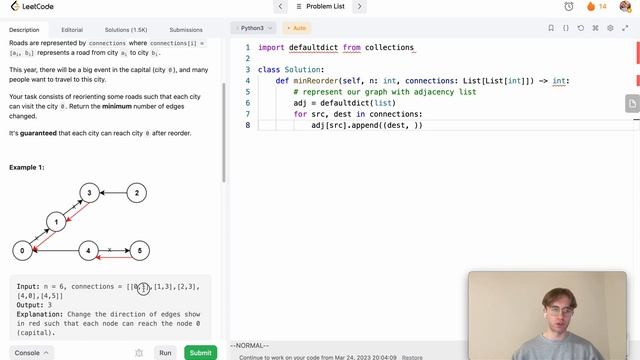The width and height of the screenshot is (640, 360).
Task: Open the Solutions (1.5K) tab
Action: pyautogui.click(x=126, y=30)
